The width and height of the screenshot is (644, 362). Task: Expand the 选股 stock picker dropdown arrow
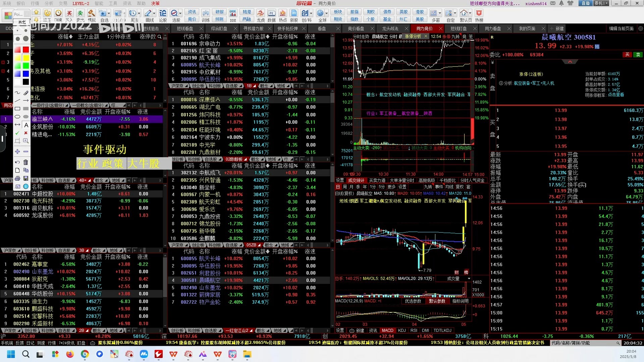click(x=181, y=13)
